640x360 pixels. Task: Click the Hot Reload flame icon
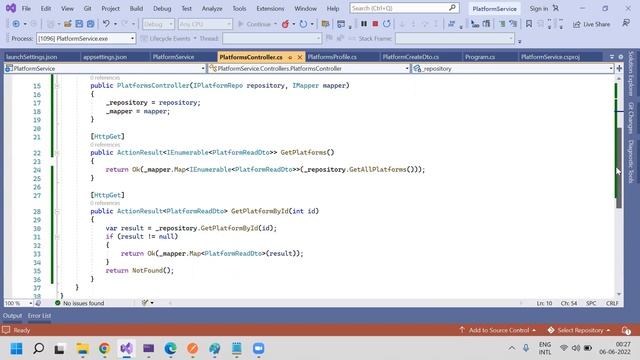click(x=285, y=24)
